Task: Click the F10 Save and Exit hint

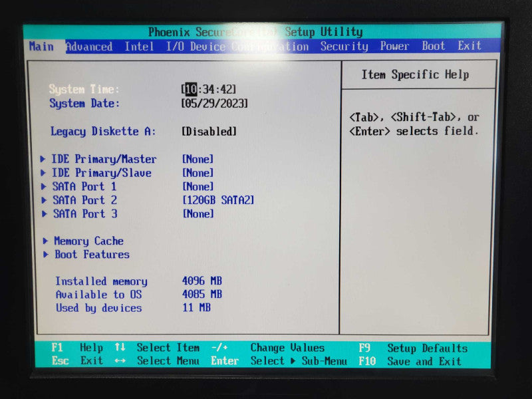Action: tap(410, 361)
